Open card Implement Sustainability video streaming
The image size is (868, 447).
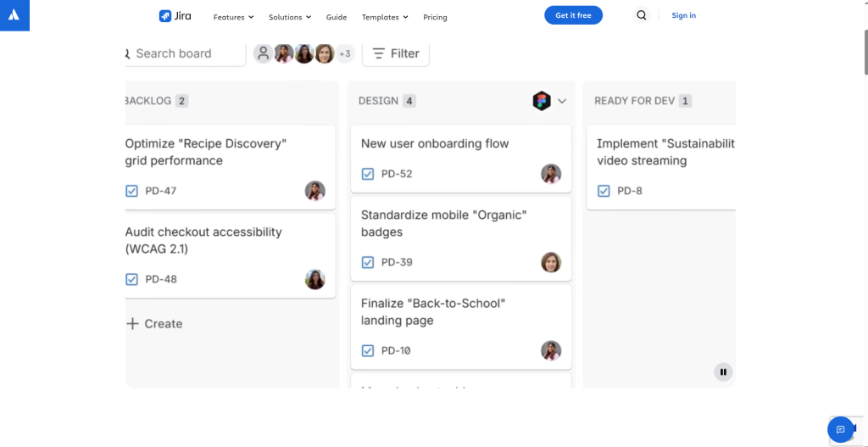pos(661,167)
